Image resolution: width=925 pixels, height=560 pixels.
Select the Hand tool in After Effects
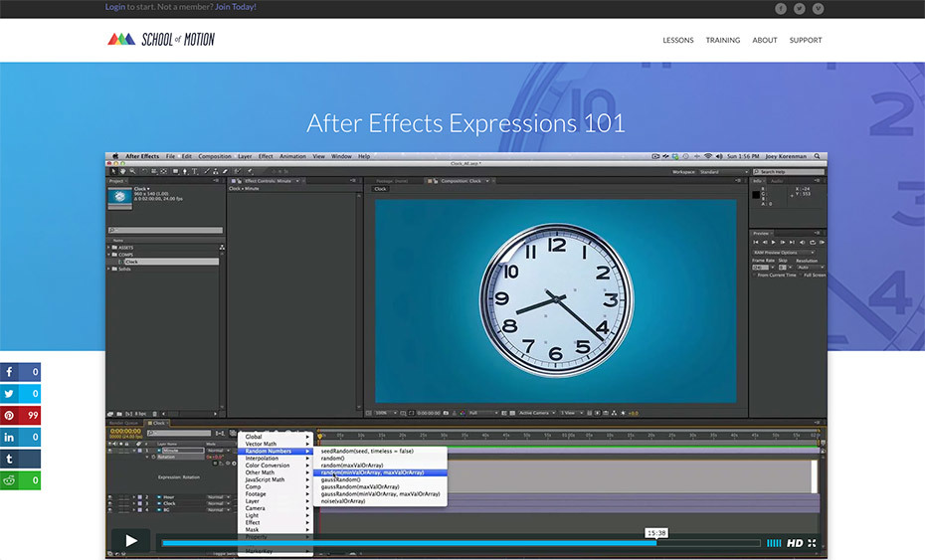click(x=122, y=171)
